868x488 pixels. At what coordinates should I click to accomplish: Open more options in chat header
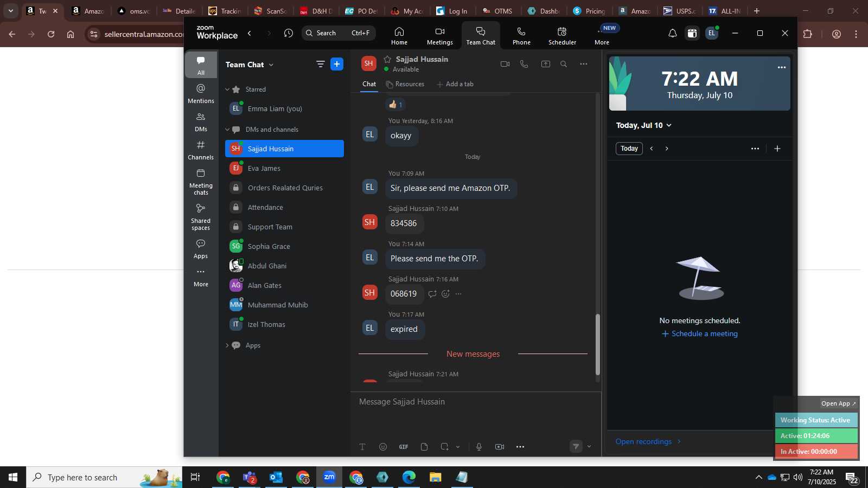(x=584, y=64)
